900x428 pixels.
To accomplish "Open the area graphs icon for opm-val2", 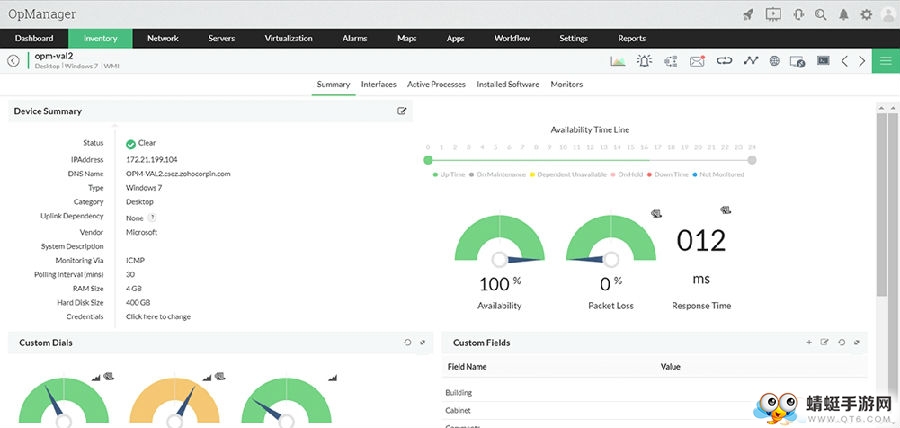I will click(618, 61).
